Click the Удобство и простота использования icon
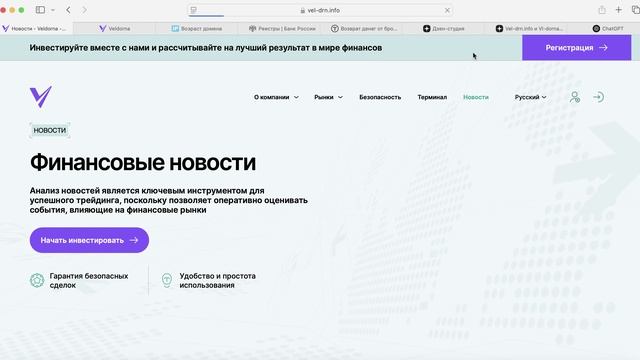 point(167,280)
